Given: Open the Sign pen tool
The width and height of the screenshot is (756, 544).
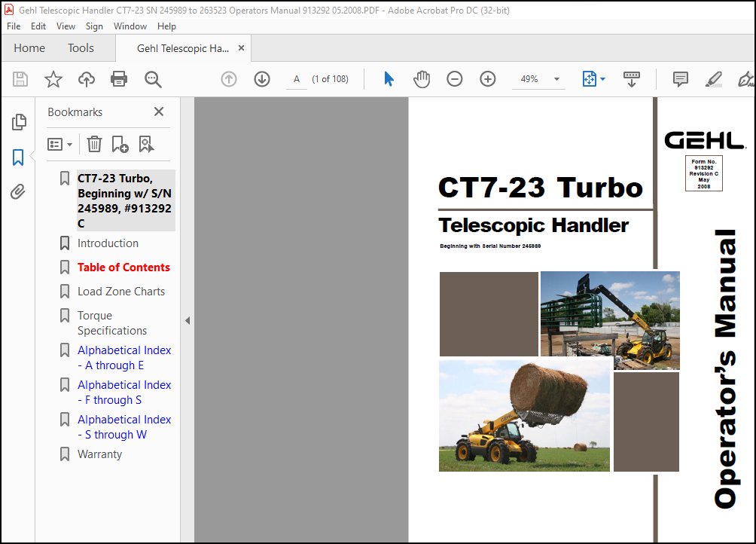Looking at the screenshot, I should [x=746, y=79].
